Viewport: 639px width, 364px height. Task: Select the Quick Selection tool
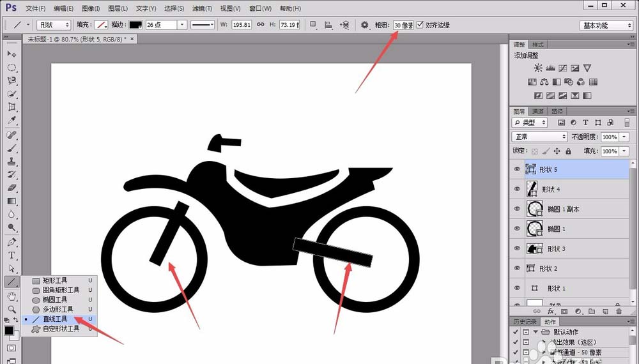click(12, 94)
